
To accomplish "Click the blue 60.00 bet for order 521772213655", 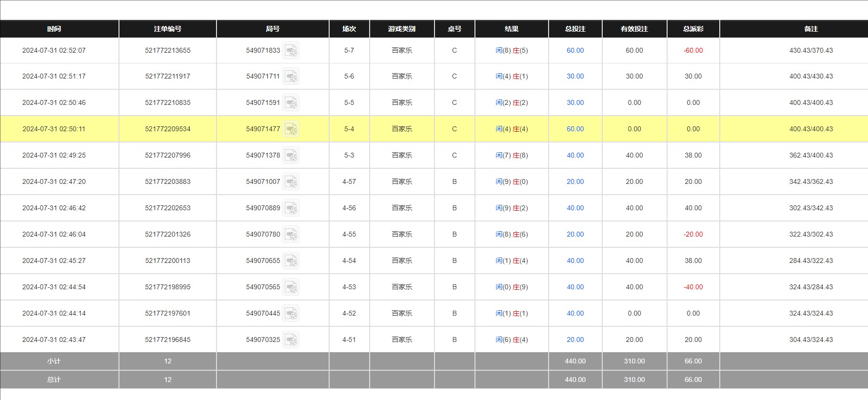I will (x=575, y=50).
